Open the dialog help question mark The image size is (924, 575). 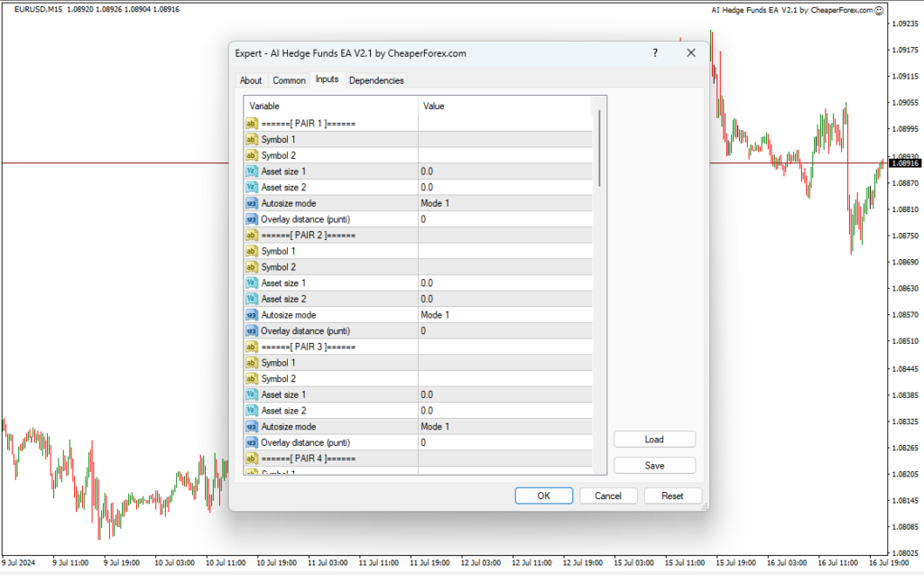pyautogui.click(x=655, y=52)
